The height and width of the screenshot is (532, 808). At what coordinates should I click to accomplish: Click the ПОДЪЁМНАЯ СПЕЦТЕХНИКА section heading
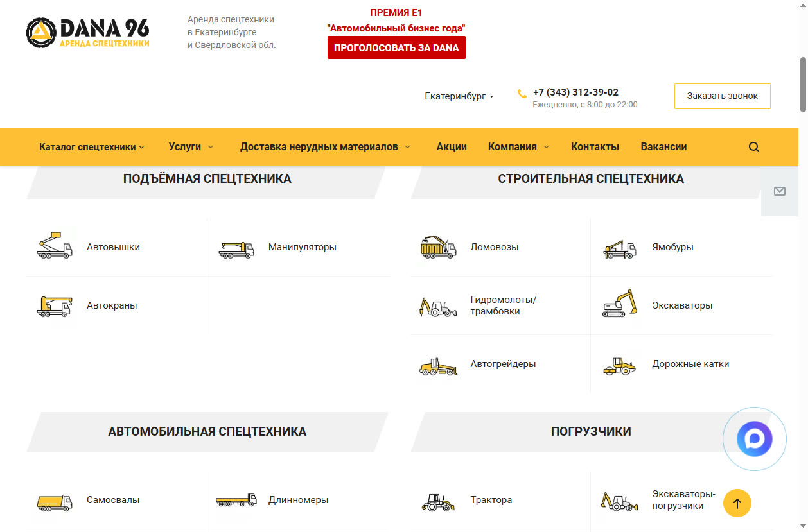pyautogui.click(x=207, y=179)
